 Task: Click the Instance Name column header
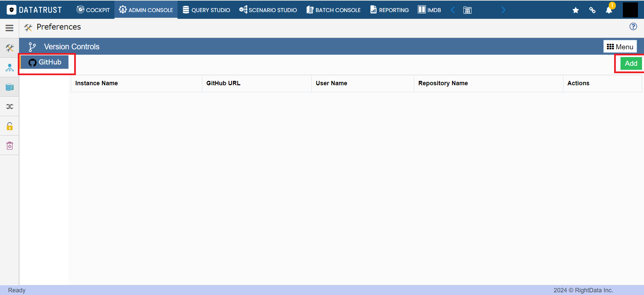click(x=96, y=83)
